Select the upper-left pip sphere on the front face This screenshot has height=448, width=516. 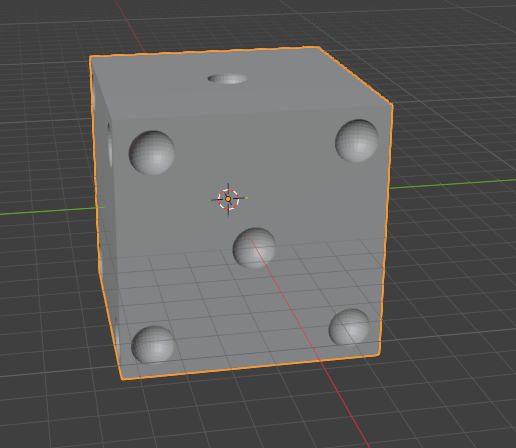[x=152, y=152]
